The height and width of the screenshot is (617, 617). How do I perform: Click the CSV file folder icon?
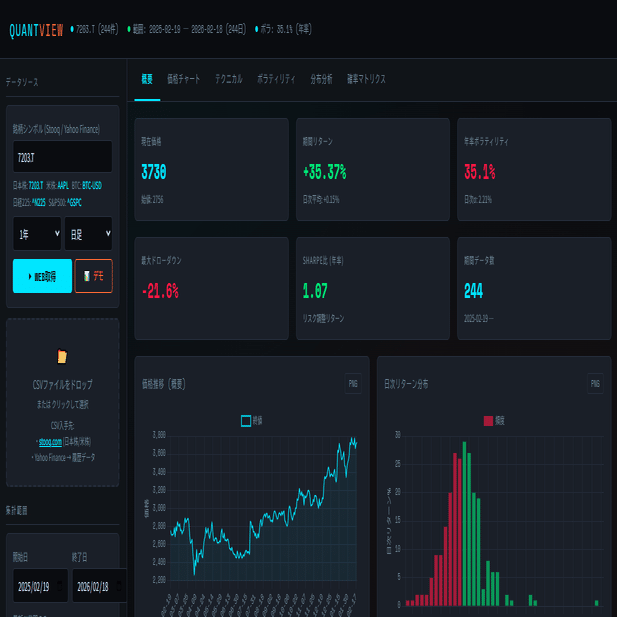pos(62,357)
